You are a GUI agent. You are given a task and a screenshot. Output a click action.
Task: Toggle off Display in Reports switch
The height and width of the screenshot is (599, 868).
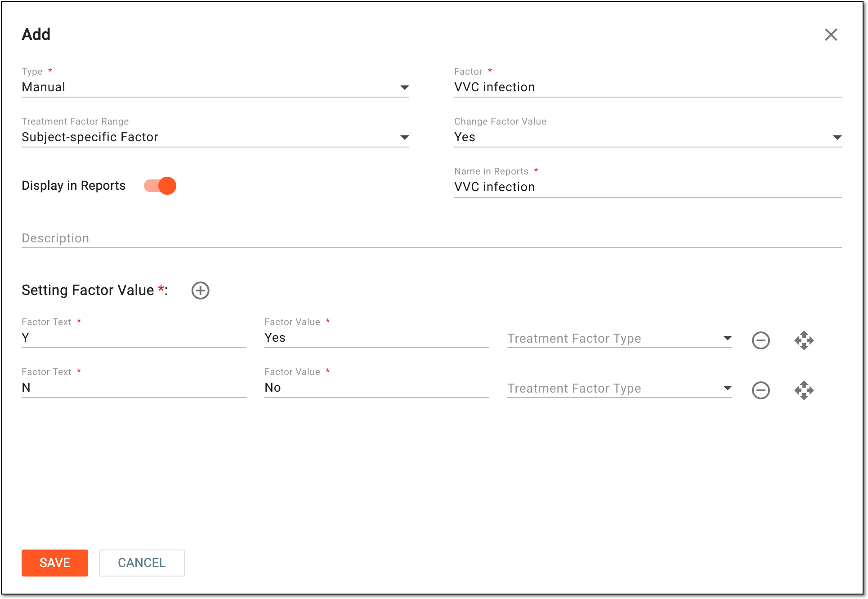pyautogui.click(x=160, y=186)
